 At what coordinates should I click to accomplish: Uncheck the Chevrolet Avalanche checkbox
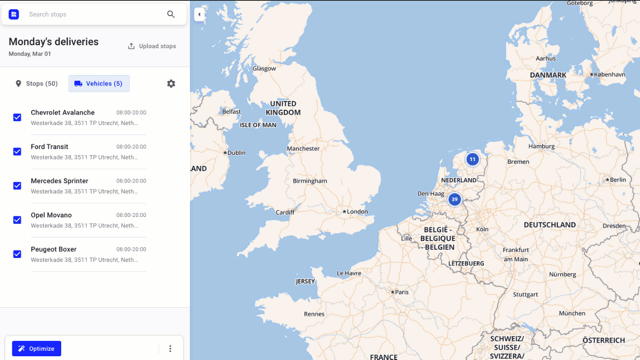17,118
